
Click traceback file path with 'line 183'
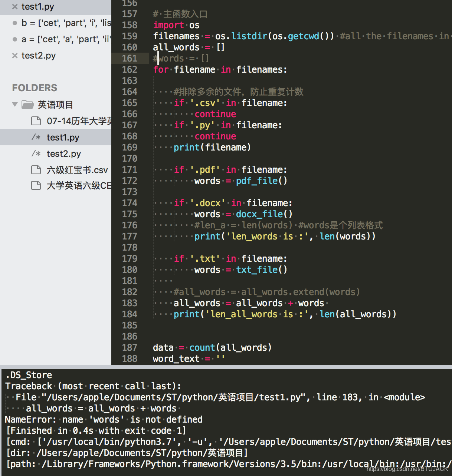coord(220,397)
